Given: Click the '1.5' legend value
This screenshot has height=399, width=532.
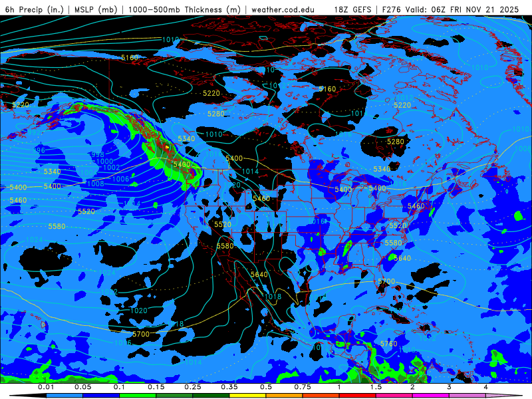Looking at the screenshot, I should tap(376, 387).
